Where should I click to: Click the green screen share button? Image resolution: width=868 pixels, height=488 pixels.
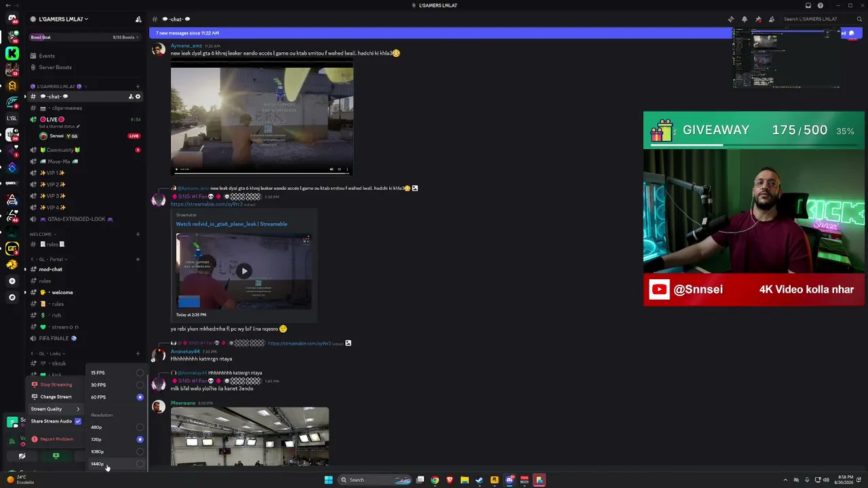point(56,456)
